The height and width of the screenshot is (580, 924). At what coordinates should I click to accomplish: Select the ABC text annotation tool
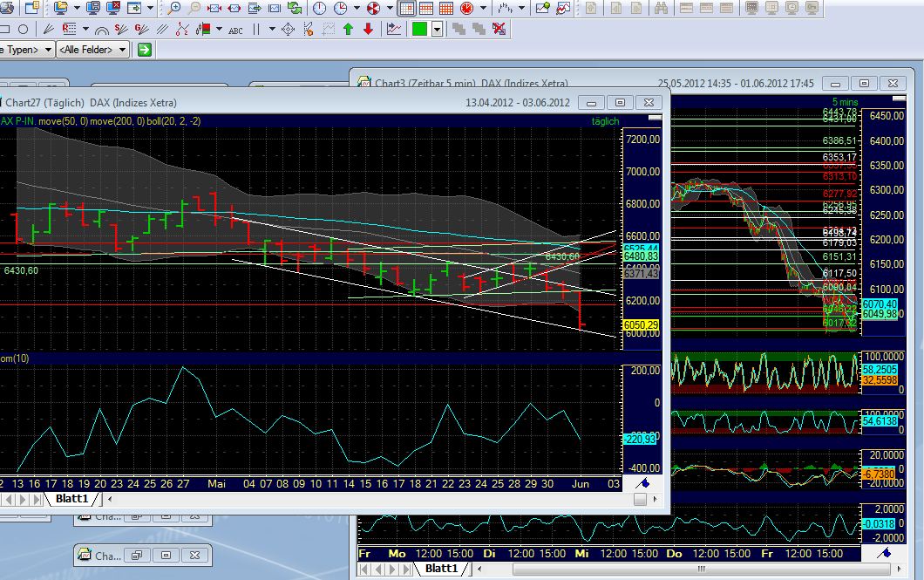click(x=235, y=29)
